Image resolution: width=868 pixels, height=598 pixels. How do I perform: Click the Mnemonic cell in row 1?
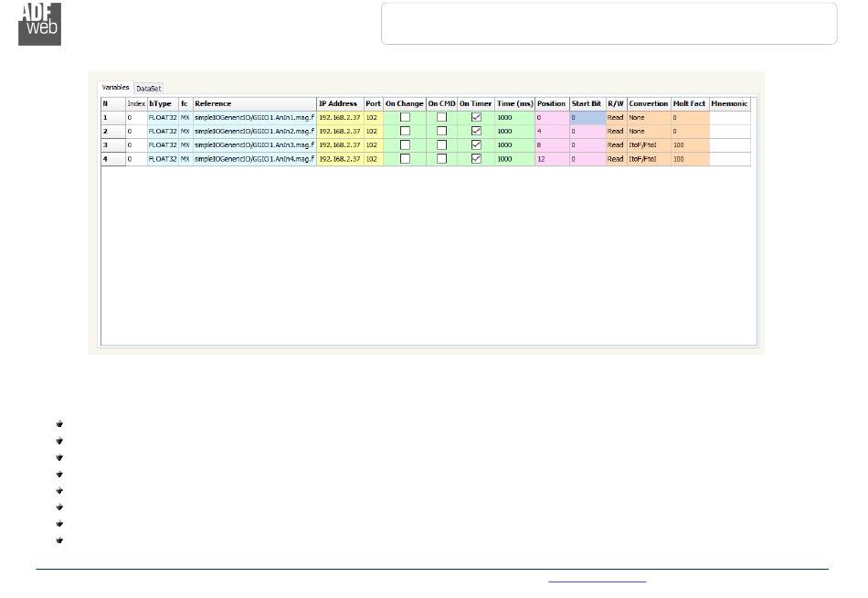(x=729, y=118)
